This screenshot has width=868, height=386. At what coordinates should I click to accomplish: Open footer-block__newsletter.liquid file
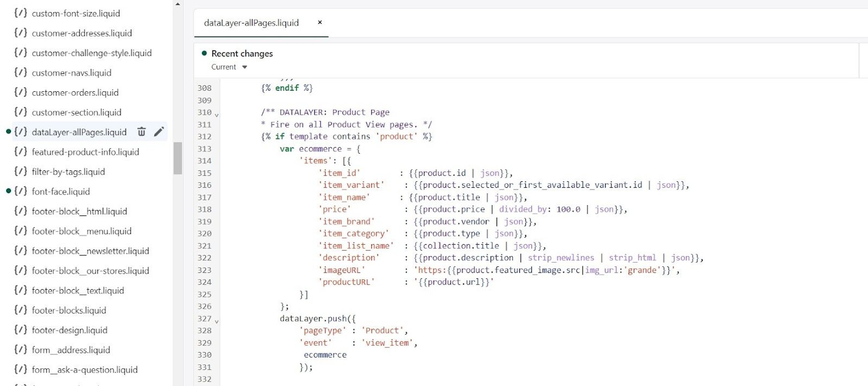tap(90, 251)
